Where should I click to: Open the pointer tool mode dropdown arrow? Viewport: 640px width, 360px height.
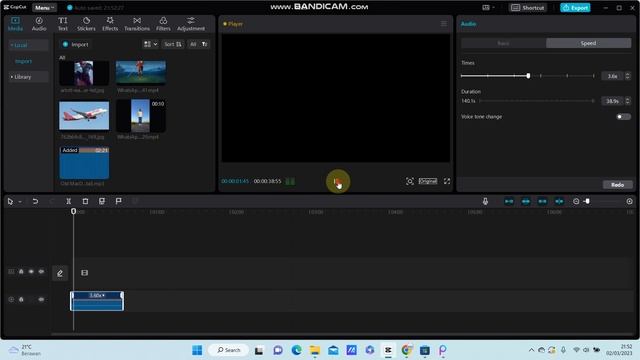click(x=20, y=202)
